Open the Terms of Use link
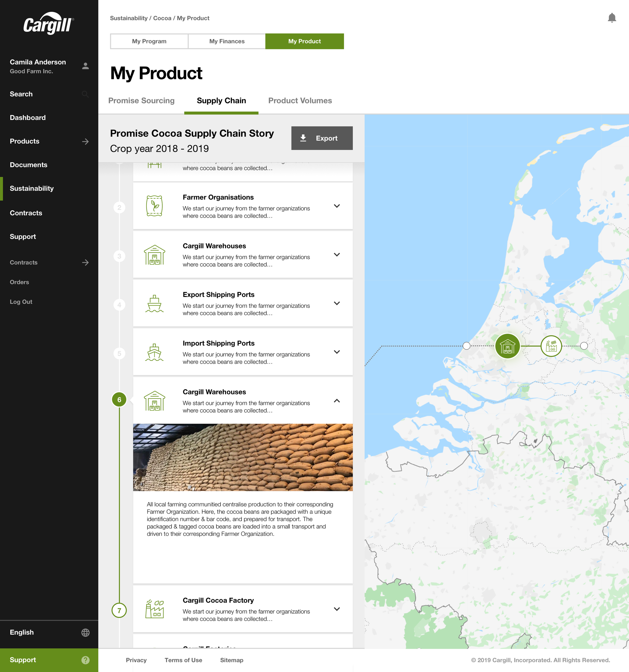The width and height of the screenshot is (629, 672). point(183,660)
